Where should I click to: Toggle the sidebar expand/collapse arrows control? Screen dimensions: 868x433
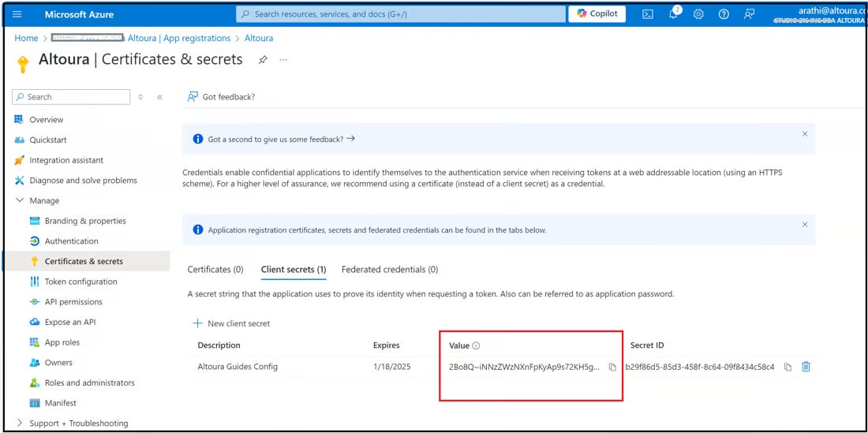click(140, 97)
